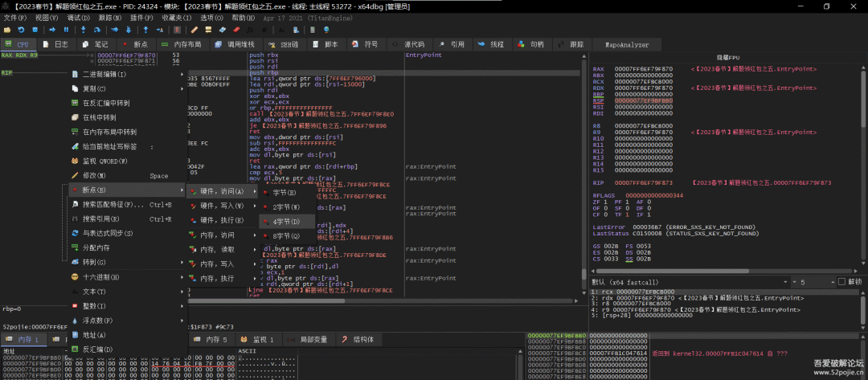Viewport: 868px width, 380px height.
Task: Click the restart debugging toolbar icon
Action: [22, 30]
